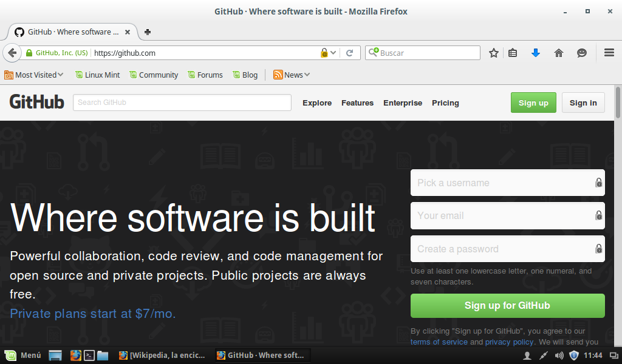Click the display icon beside the clock
This screenshot has width=622, height=364.
tap(613, 356)
